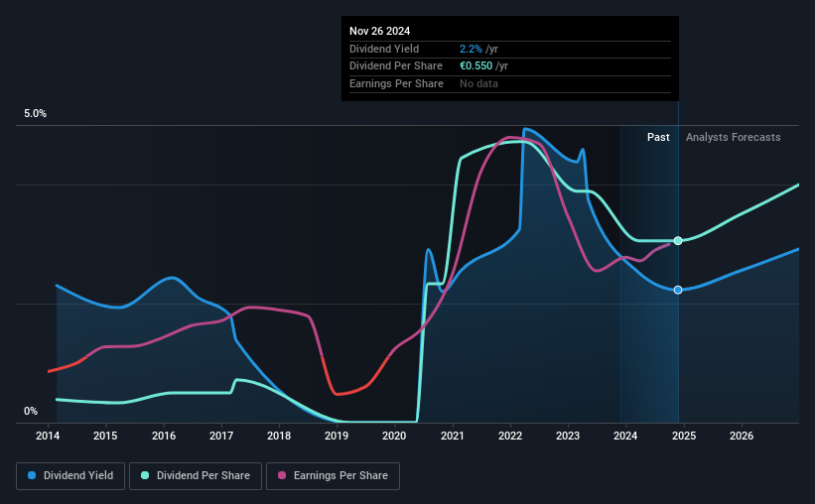Viewport: 815px width, 504px height.
Task: Click the 2020 x-axis year label
Action: 394,436
